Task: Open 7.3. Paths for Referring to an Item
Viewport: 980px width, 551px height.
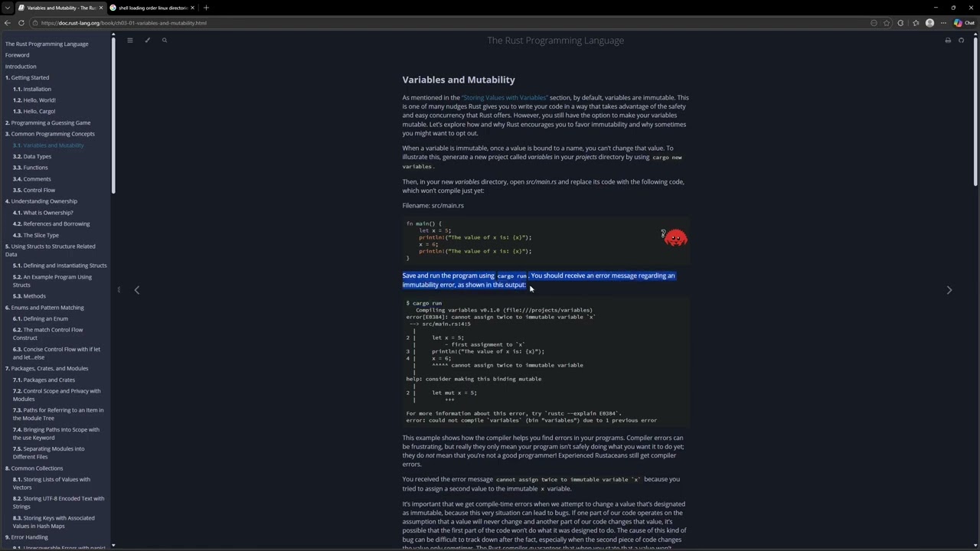Action: tap(58, 414)
